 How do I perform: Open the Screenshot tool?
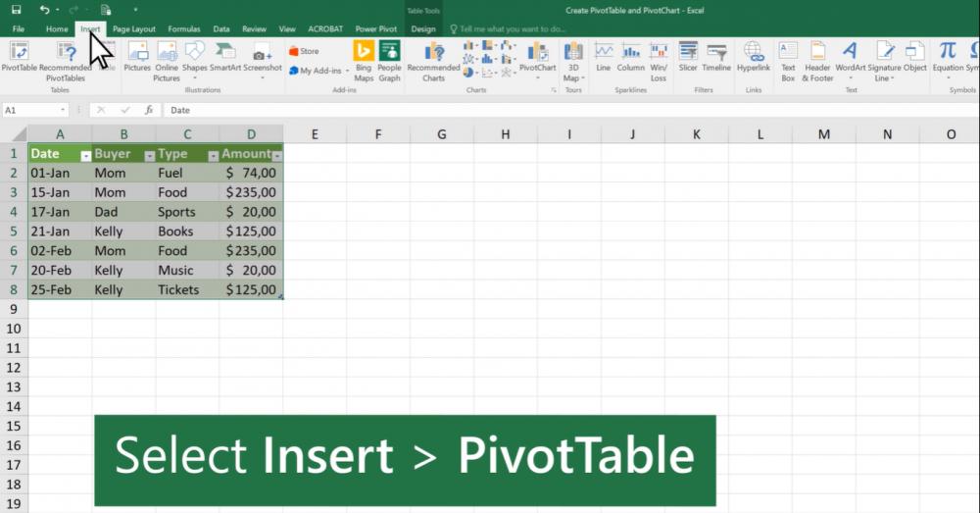[263, 60]
